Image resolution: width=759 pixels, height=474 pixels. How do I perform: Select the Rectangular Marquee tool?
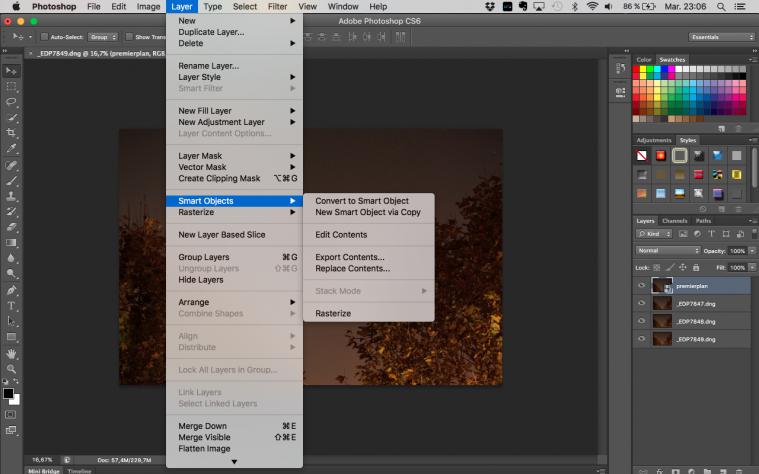11,87
